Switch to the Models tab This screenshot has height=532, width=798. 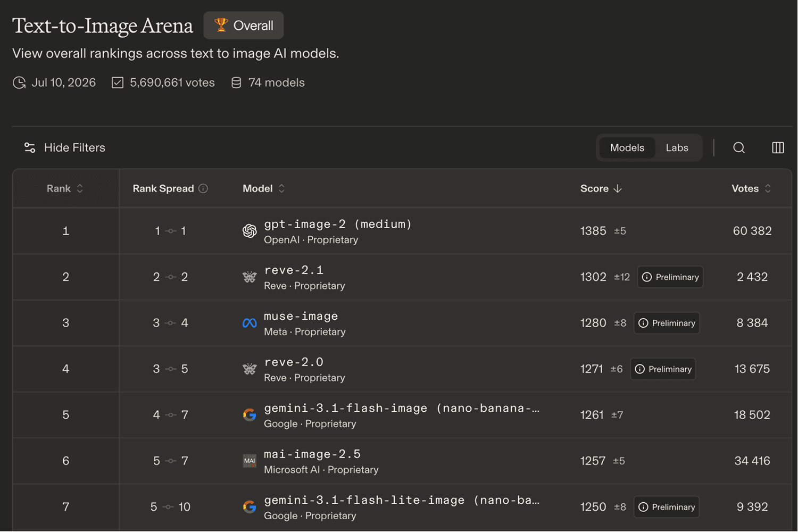[x=627, y=148]
